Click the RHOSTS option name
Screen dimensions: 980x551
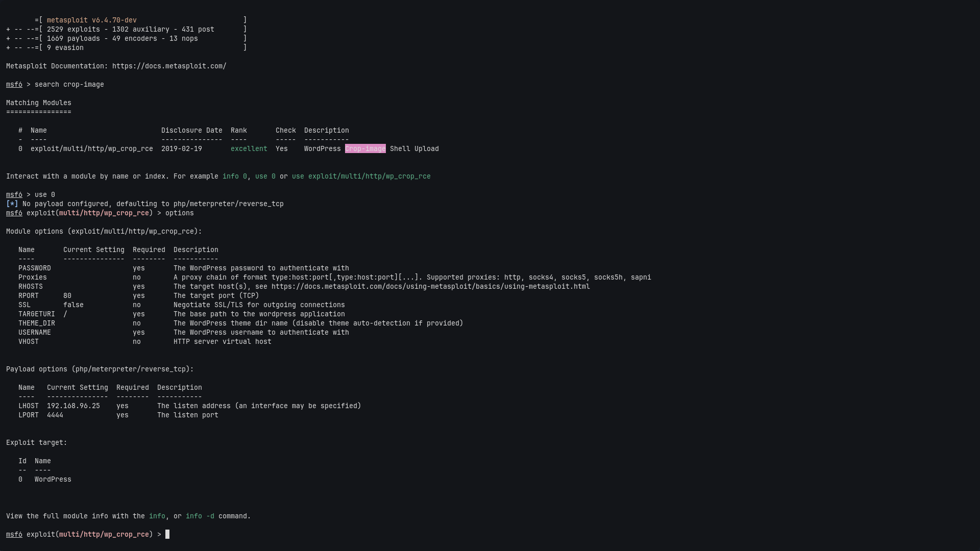pos(30,287)
